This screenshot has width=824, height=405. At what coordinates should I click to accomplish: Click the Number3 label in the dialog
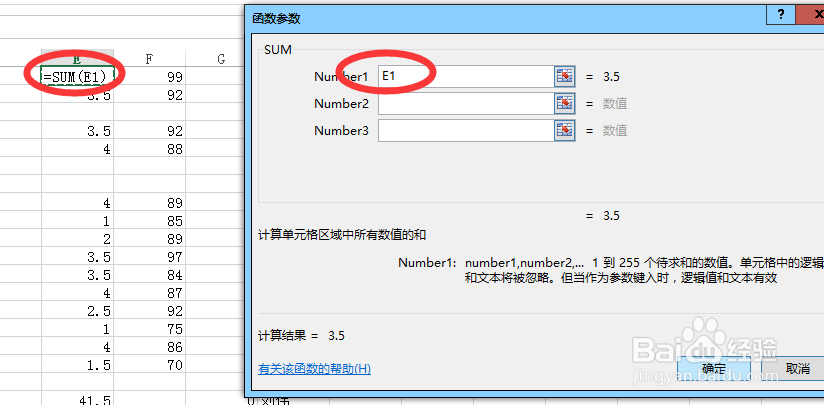click(342, 130)
